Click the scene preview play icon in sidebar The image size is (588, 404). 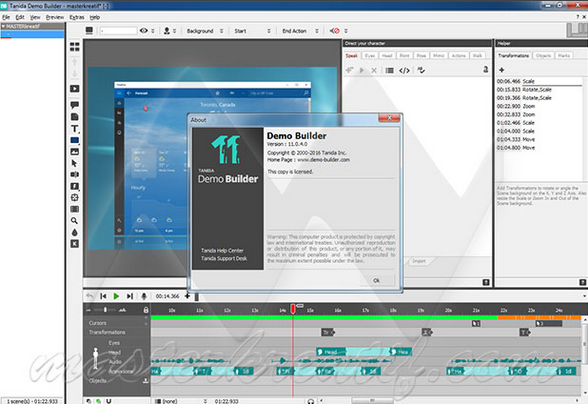coord(75,89)
